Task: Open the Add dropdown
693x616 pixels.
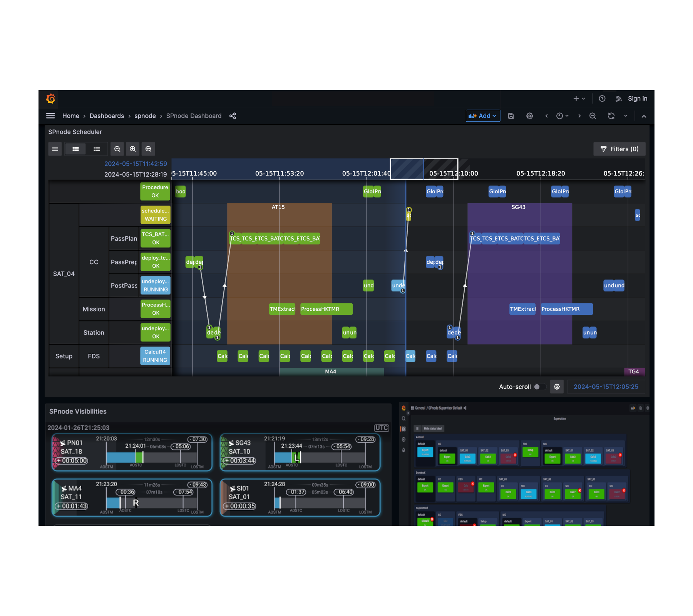Action: (483, 116)
